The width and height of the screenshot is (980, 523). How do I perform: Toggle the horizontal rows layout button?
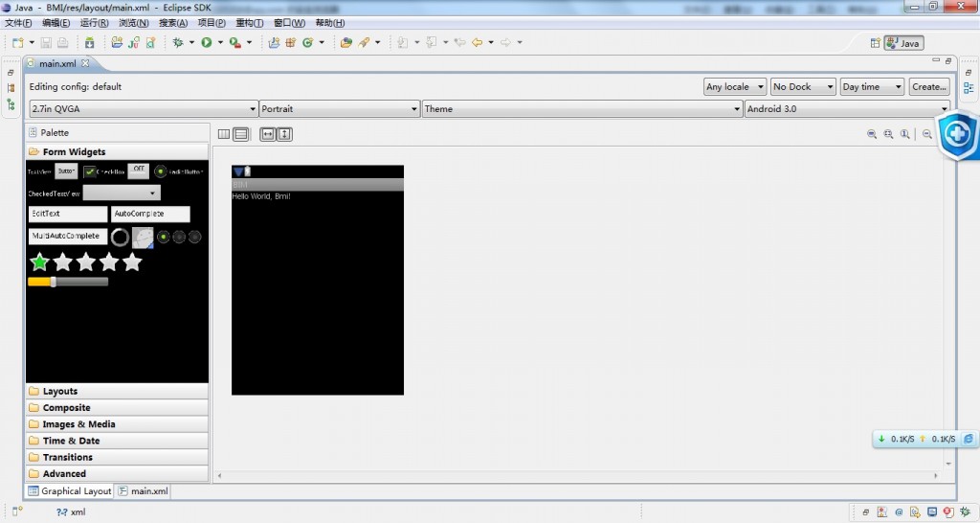coord(240,134)
